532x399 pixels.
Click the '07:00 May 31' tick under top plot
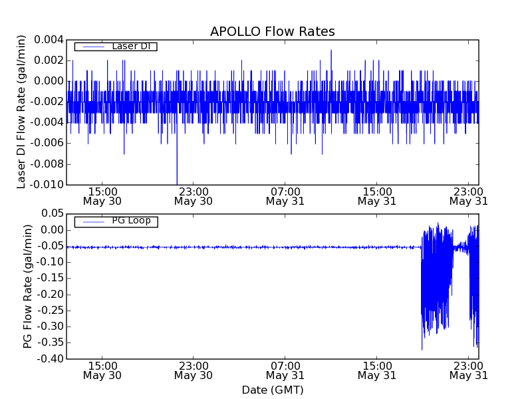[x=285, y=196]
